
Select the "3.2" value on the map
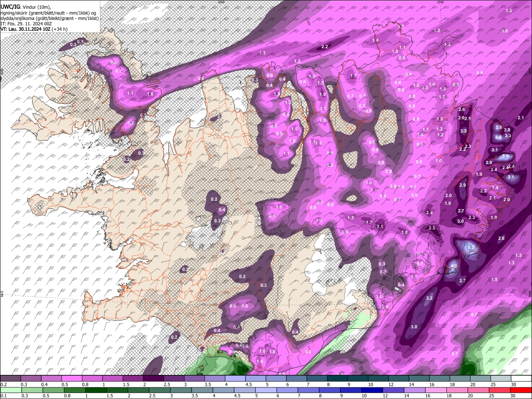click(x=430, y=298)
